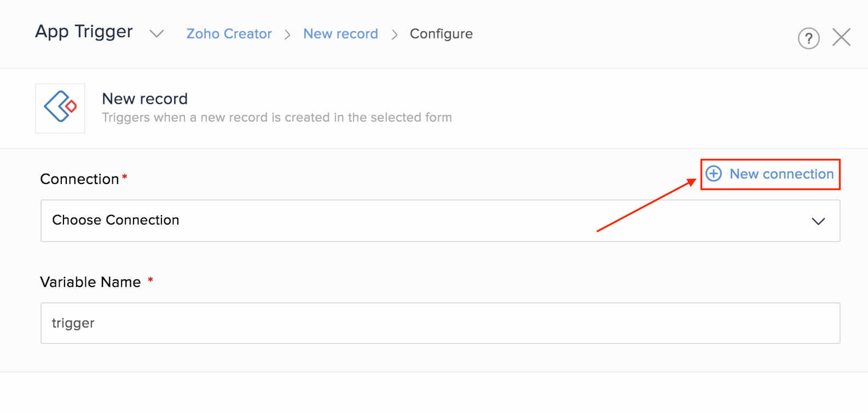Click the trigger description text
868x413 pixels.
tap(276, 117)
